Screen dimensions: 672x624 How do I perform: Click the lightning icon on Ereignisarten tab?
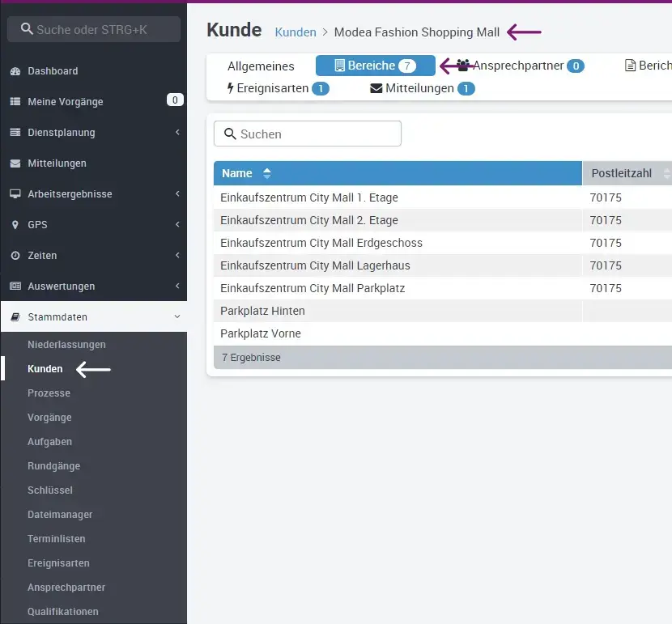pos(231,88)
